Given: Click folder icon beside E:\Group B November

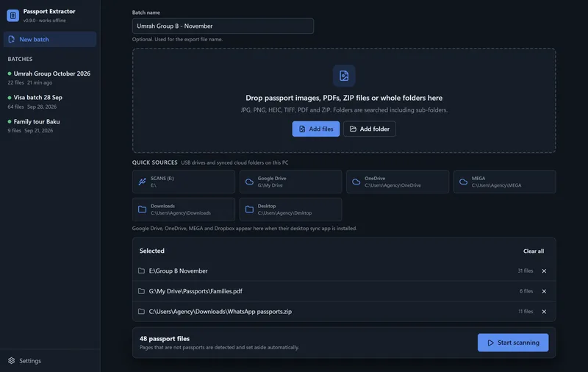Looking at the screenshot, I should coord(141,271).
